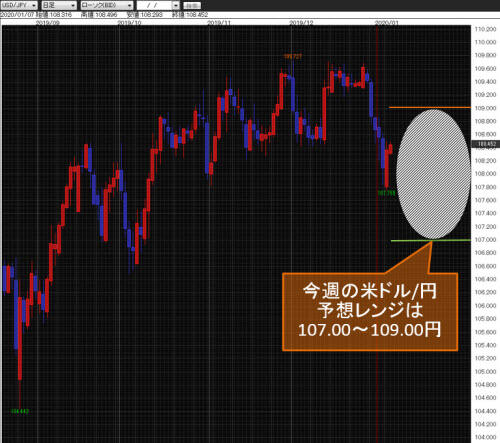Image resolution: width=500 pixels, height=443 pixels.
Task: Click the date 2020/01/07 in info bar
Action: click(17, 15)
